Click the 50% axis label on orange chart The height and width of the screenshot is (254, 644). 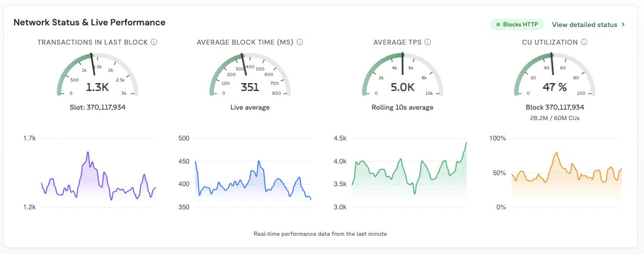tap(500, 173)
